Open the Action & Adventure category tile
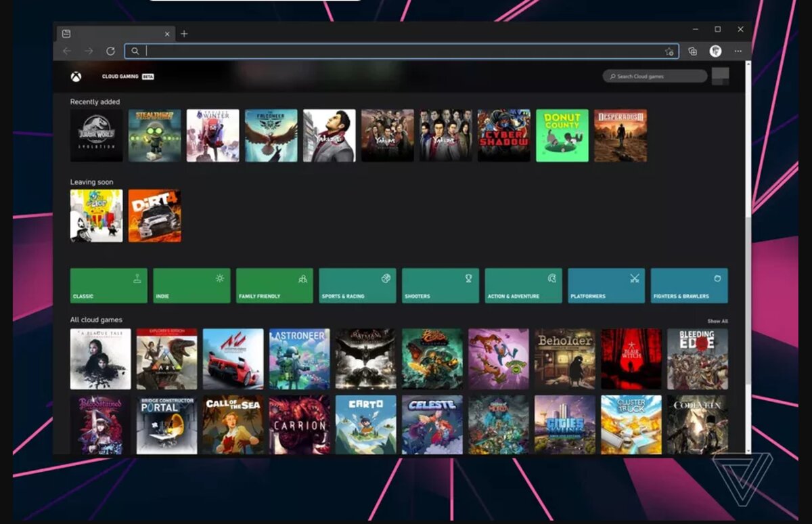The image size is (812, 524). pyautogui.click(x=524, y=286)
